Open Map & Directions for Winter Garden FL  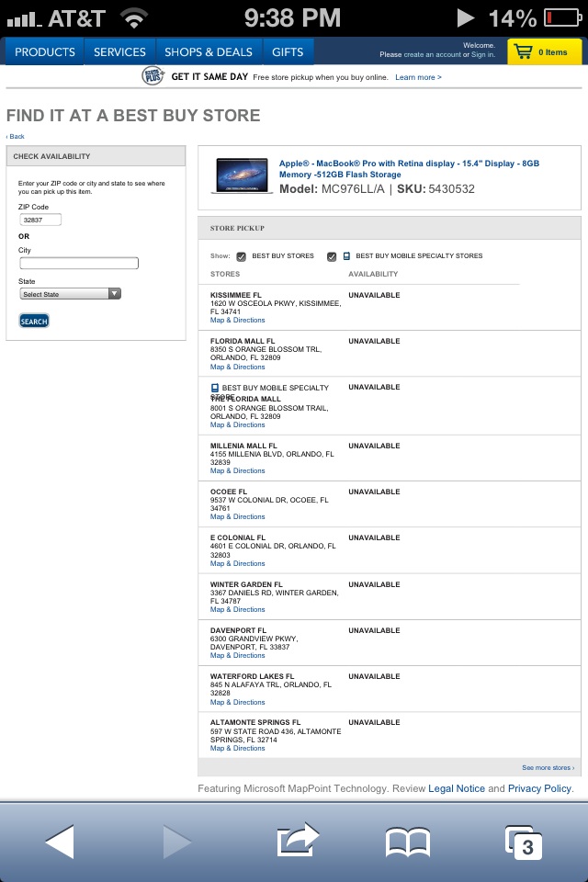237,609
